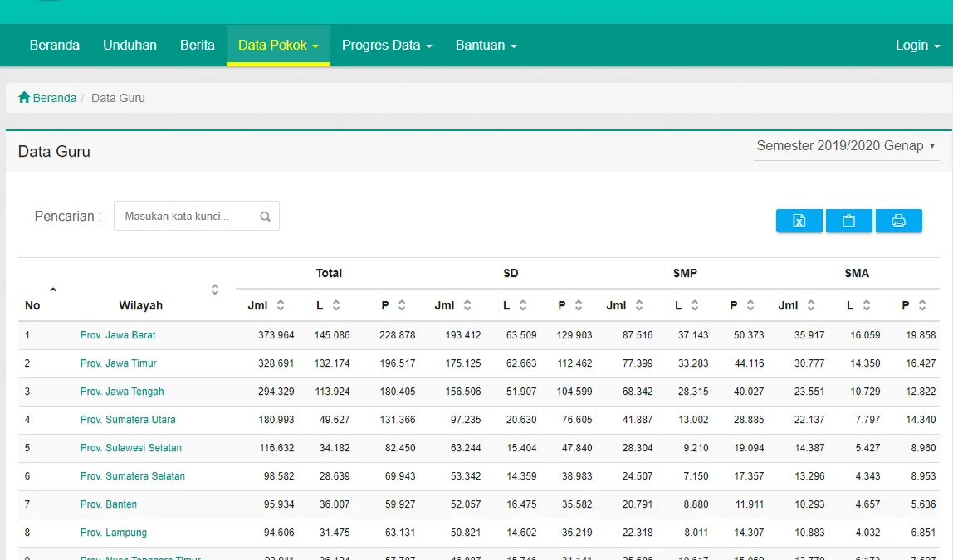Sort by SMA Jml column
953x560 pixels.
(x=811, y=305)
